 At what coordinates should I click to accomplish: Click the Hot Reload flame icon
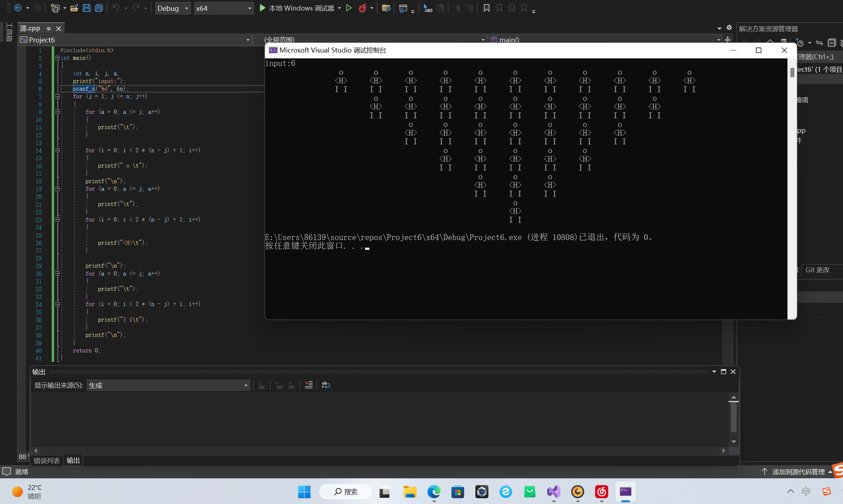(x=362, y=8)
